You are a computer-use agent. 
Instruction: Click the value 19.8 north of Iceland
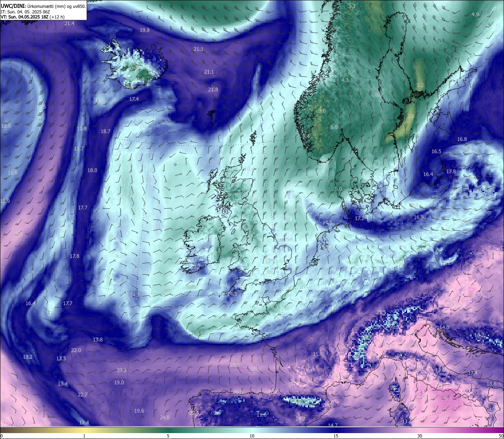tap(145, 30)
